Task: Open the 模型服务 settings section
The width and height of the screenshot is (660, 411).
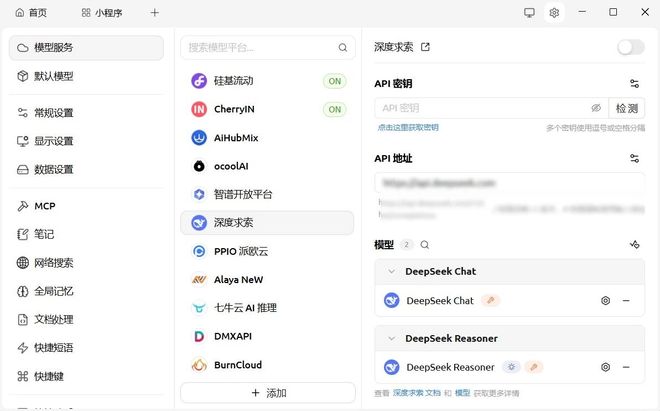Action: (x=86, y=48)
